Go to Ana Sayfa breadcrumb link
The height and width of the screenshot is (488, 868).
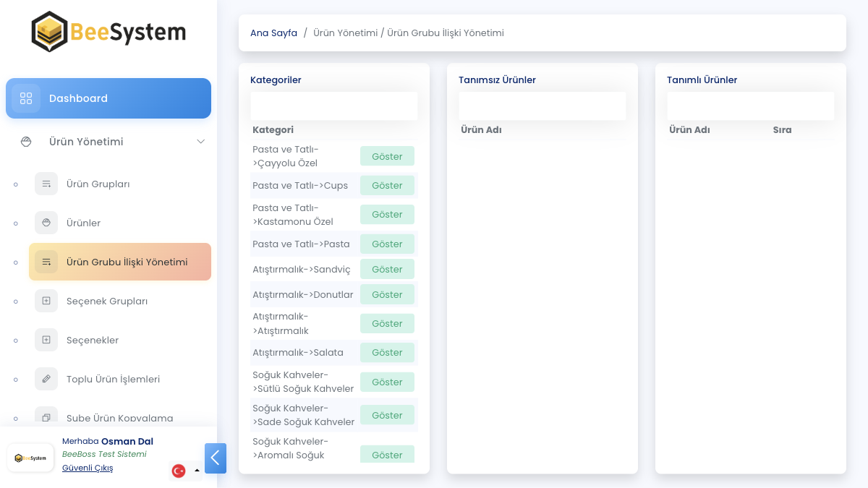click(273, 33)
